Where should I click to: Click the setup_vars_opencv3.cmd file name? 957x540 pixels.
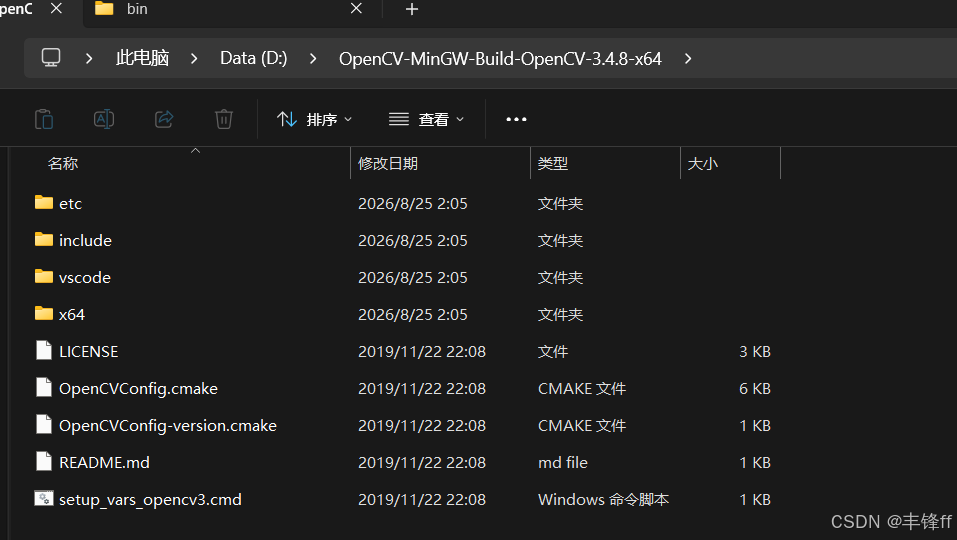[x=150, y=500]
